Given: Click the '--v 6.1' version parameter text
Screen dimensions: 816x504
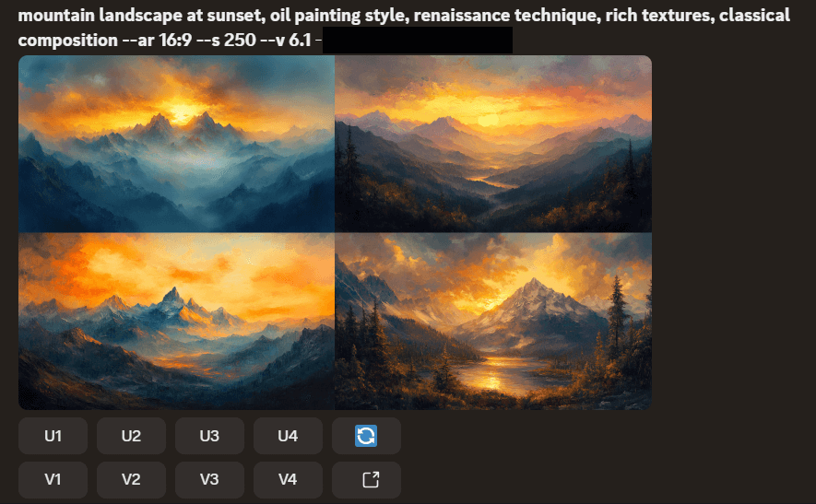Looking at the screenshot, I should 286,40.
